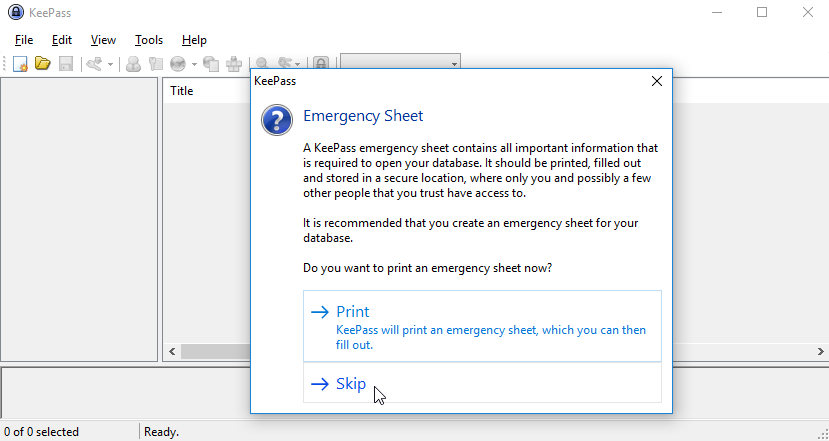Click the Open URL globe icon
Viewport: 829px width, 441px height.
pos(177,63)
